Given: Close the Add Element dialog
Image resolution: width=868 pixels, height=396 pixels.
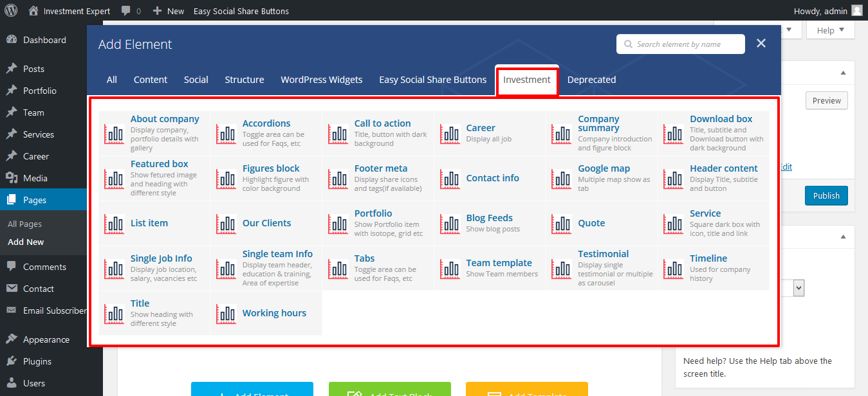Looking at the screenshot, I should pos(761,44).
